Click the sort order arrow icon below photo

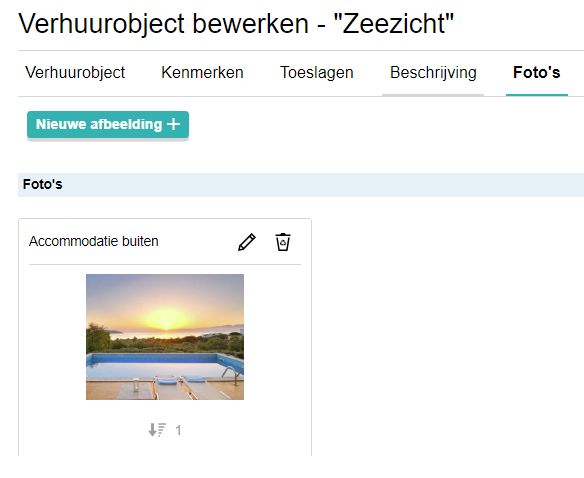(x=157, y=430)
